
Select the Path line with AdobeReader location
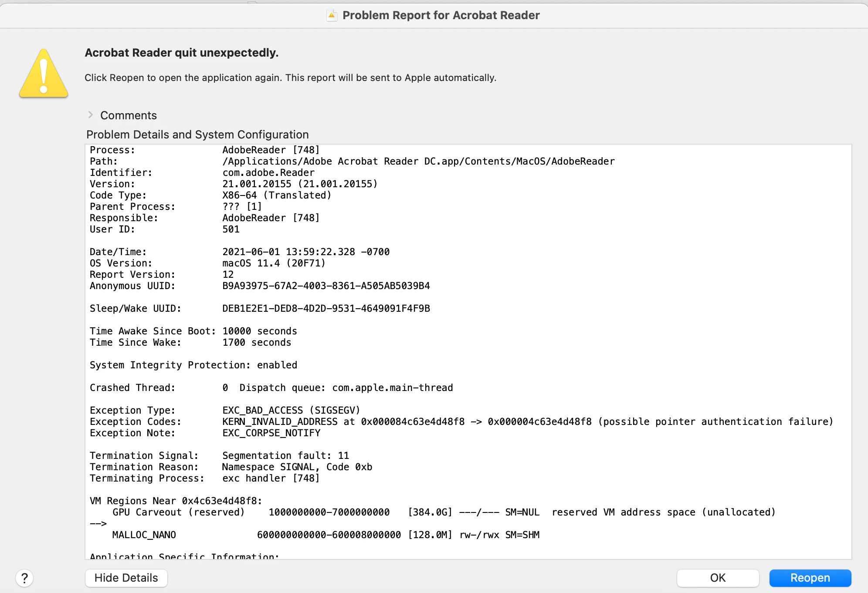coord(352,162)
